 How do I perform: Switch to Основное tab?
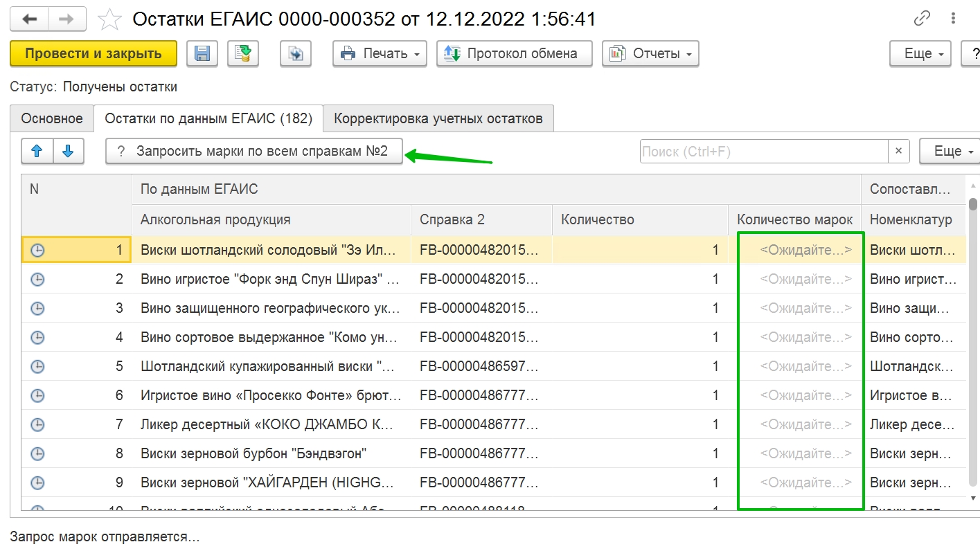(52, 118)
